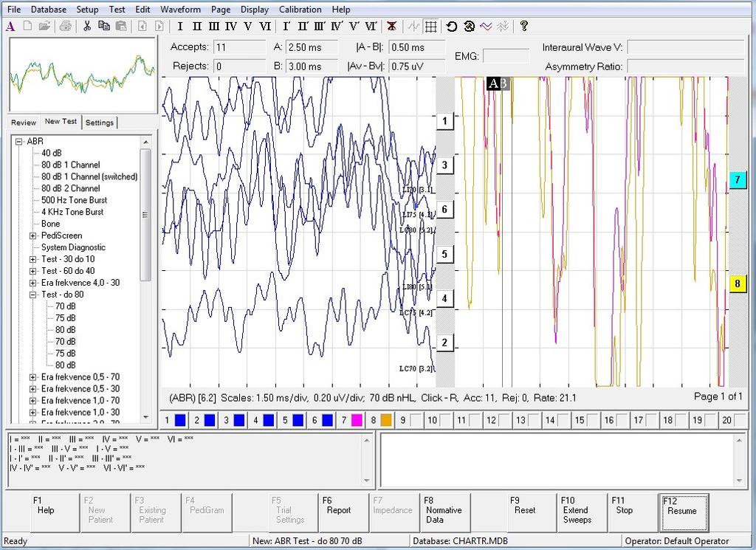The width and height of the screenshot is (756, 550).
Task: Click the New document toolbar icon
Action: [x=27, y=26]
